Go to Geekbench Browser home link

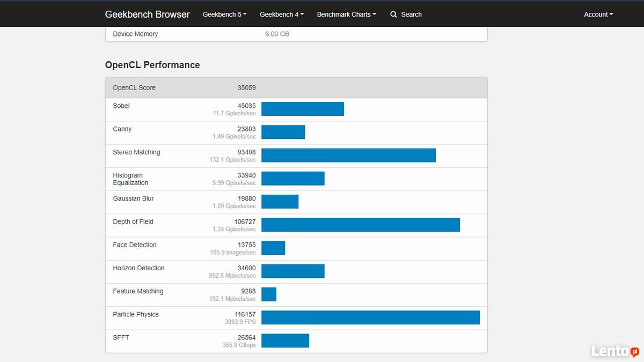(147, 14)
